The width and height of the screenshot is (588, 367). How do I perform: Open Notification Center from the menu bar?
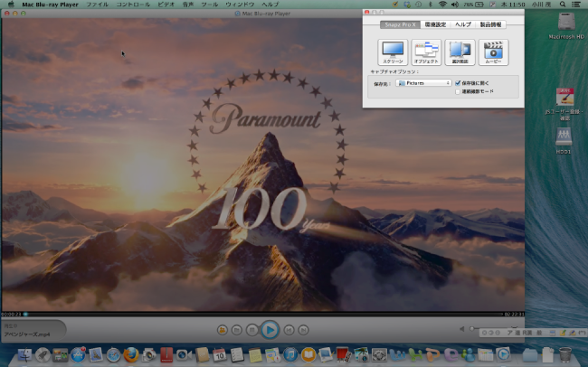[576, 5]
